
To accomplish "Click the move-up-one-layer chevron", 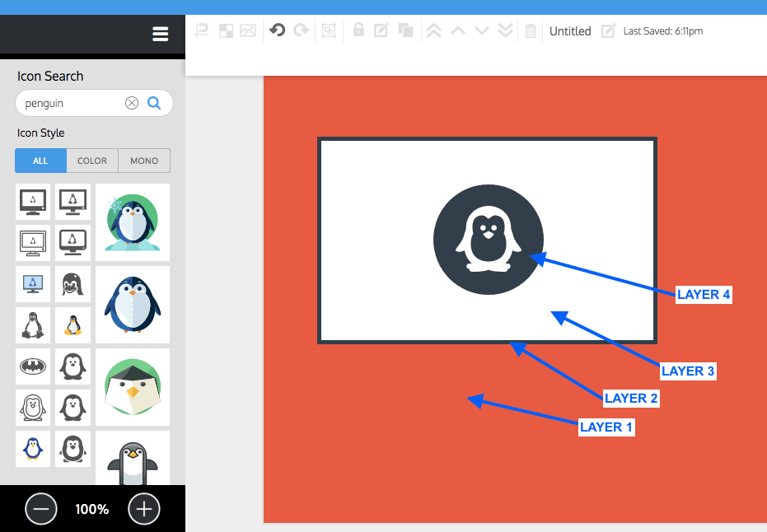I will [458, 31].
